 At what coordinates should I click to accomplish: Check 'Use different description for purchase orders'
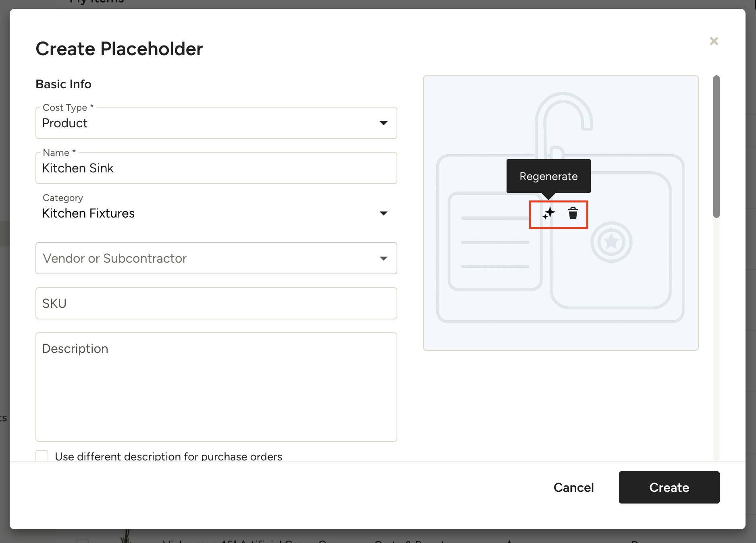click(x=42, y=455)
